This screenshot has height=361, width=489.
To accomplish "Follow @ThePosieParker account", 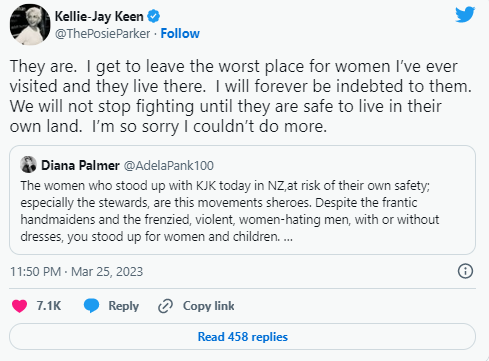I will coord(180,33).
